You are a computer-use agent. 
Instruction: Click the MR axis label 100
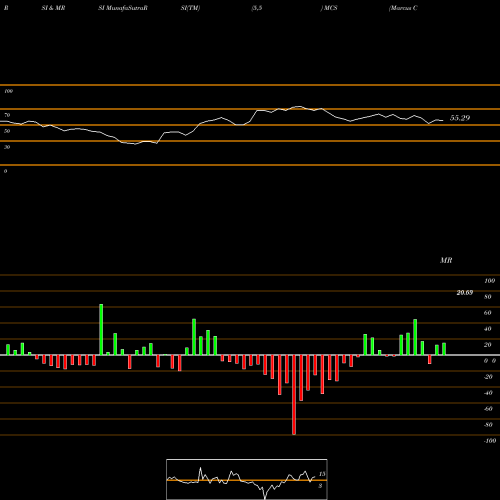[x=489, y=281]
